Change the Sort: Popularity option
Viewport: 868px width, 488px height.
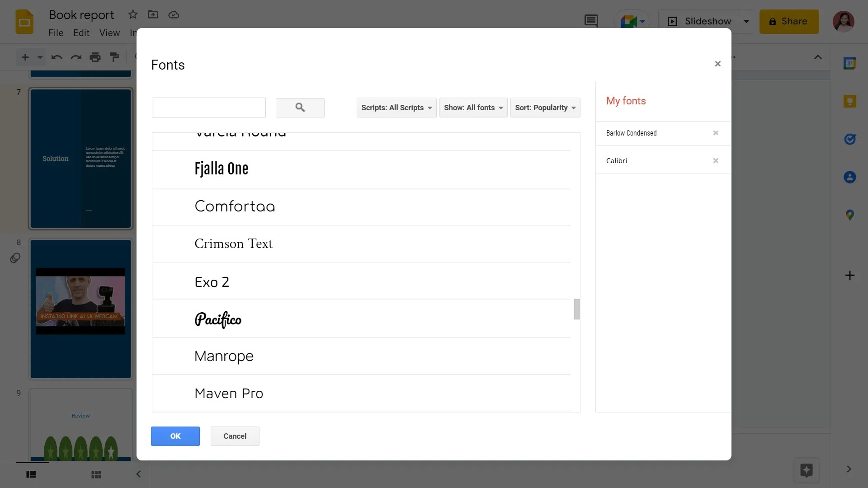pyautogui.click(x=545, y=108)
